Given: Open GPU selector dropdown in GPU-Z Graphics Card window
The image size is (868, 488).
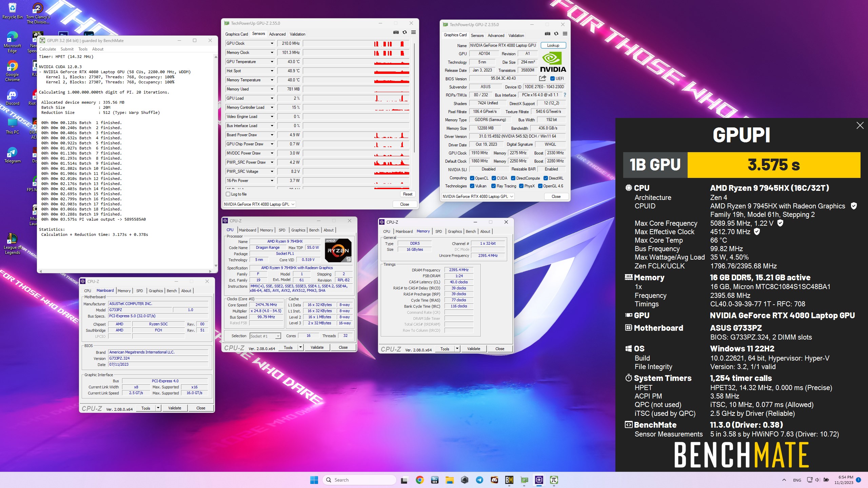Looking at the screenshot, I should click(478, 197).
